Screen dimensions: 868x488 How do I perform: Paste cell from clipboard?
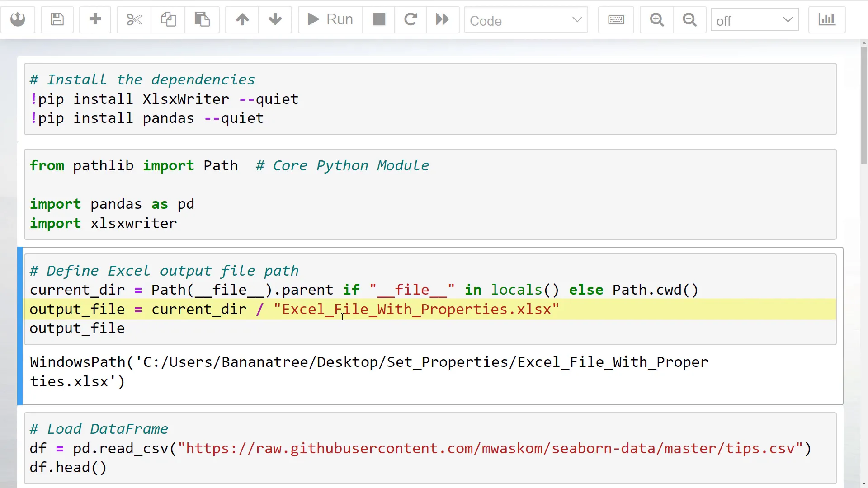[x=202, y=19]
